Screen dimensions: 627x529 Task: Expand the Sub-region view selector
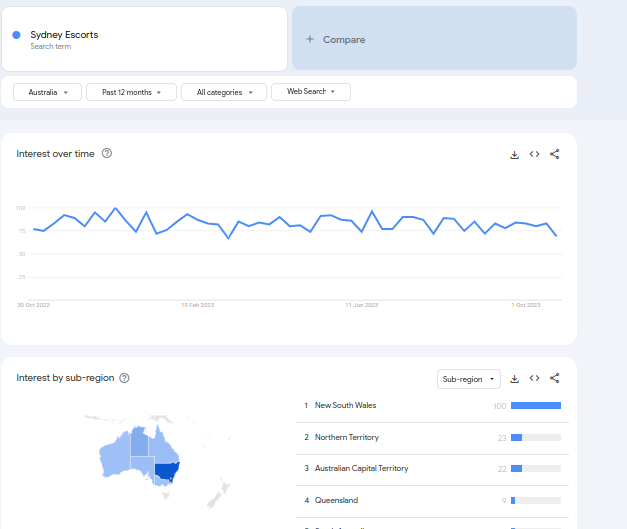coord(468,379)
